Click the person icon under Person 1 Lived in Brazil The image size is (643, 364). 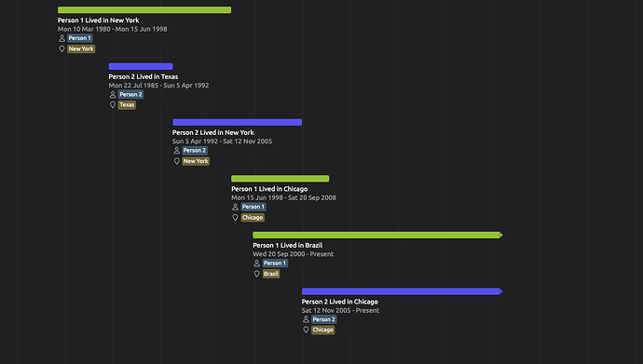[256, 263]
